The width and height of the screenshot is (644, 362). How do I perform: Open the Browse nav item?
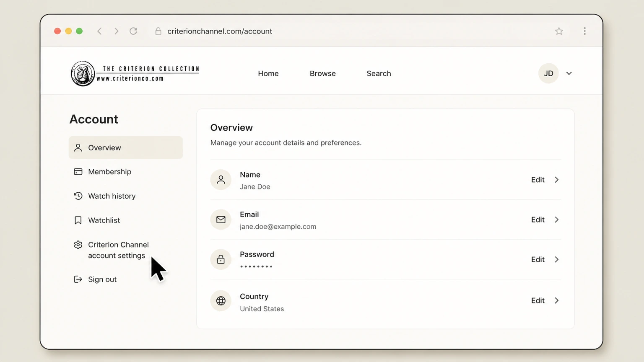[x=323, y=73]
